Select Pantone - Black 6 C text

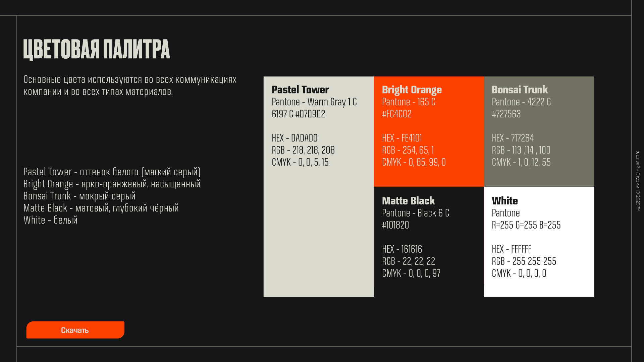416,213
